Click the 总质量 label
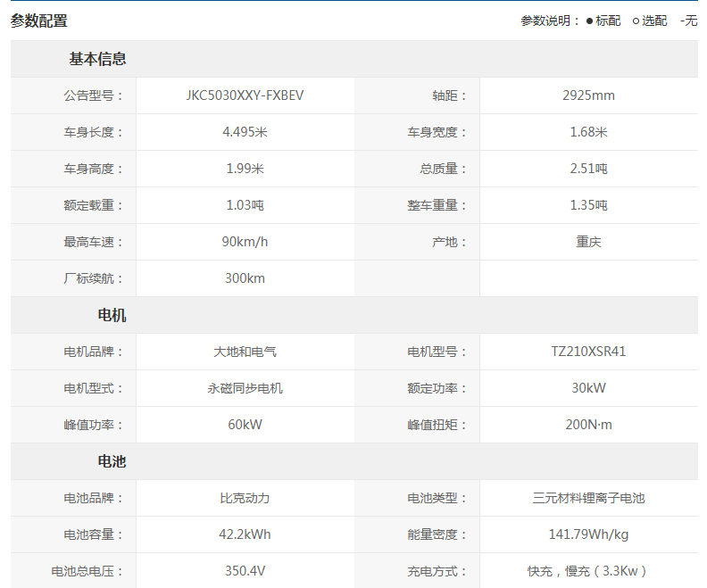The width and height of the screenshot is (707, 588). tap(444, 169)
